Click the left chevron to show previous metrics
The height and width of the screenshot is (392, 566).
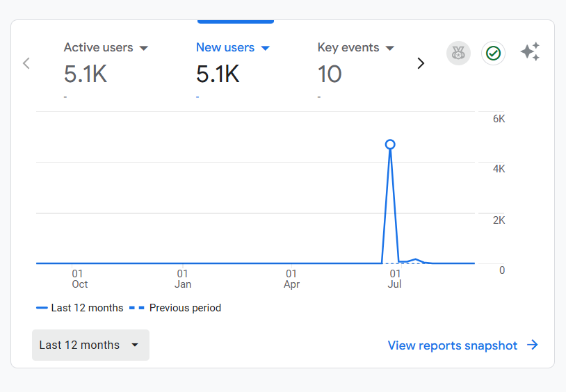(x=26, y=63)
